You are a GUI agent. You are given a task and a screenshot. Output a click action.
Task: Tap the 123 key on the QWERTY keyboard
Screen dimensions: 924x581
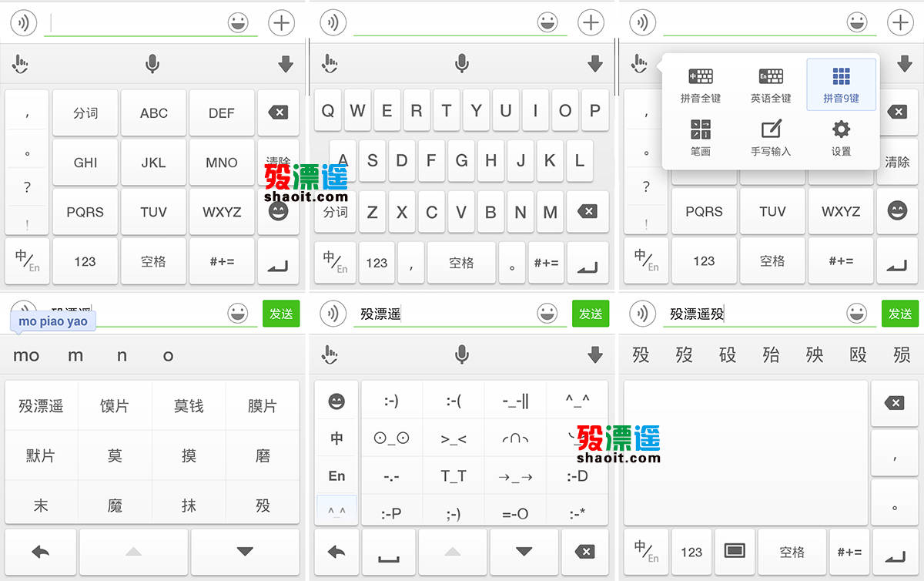[377, 263]
